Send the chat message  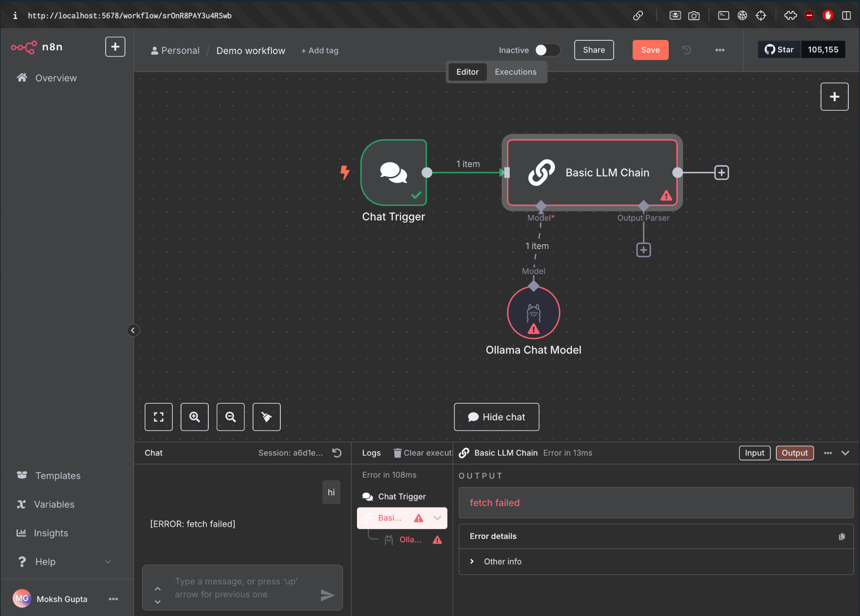click(327, 595)
